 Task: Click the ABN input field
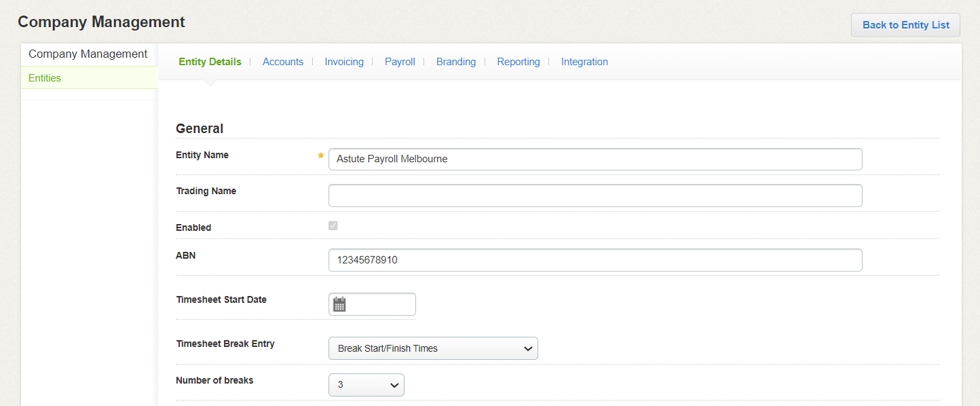click(x=595, y=260)
